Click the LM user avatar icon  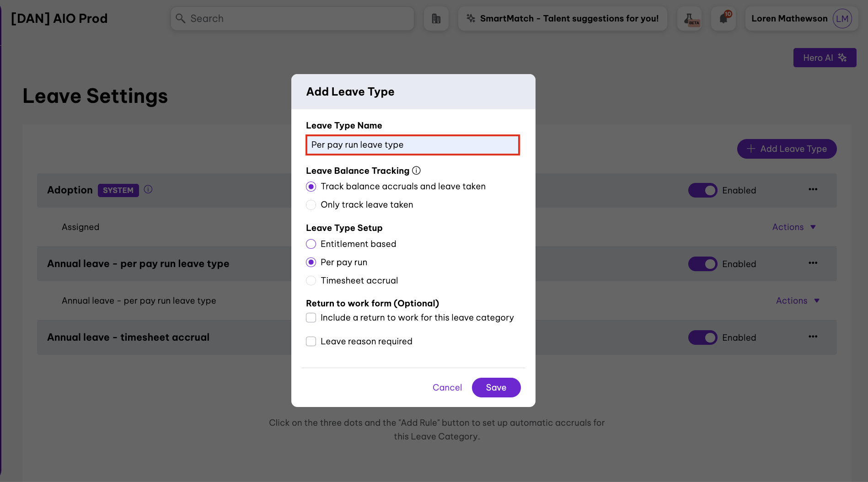(x=842, y=19)
